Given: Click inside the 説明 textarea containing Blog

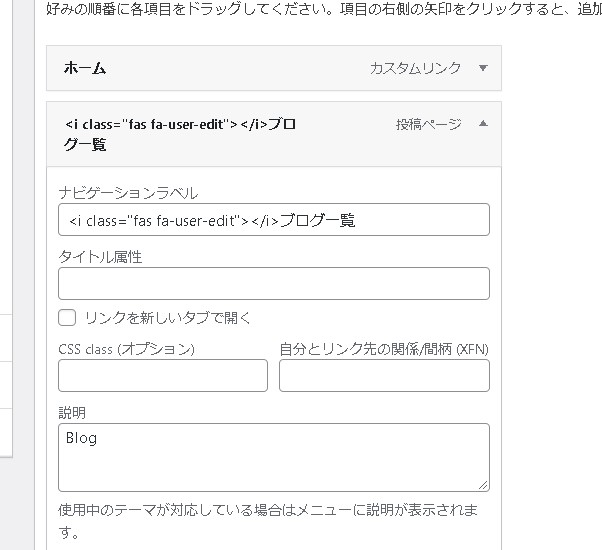Looking at the screenshot, I should click(x=273, y=457).
